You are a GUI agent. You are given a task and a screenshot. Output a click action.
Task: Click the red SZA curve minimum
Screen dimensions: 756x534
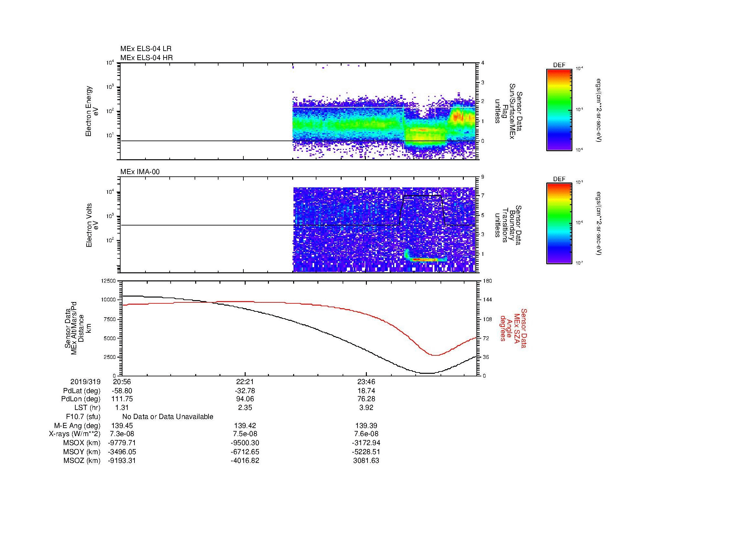coord(435,355)
